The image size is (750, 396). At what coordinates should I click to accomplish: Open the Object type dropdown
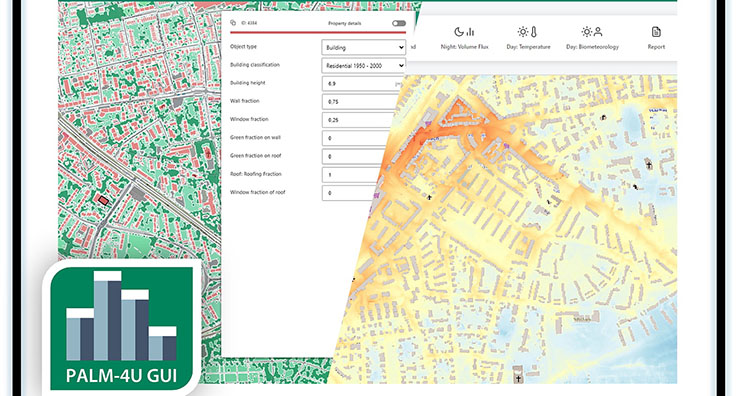(364, 47)
